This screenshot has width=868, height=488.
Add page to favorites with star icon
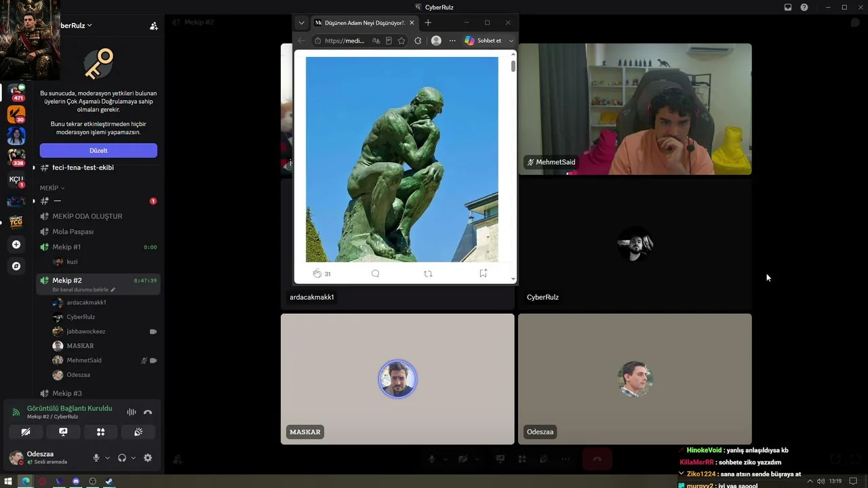tap(401, 41)
